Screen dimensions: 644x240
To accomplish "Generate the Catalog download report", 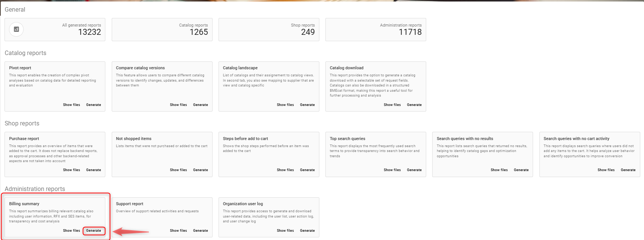I will point(414,105).
